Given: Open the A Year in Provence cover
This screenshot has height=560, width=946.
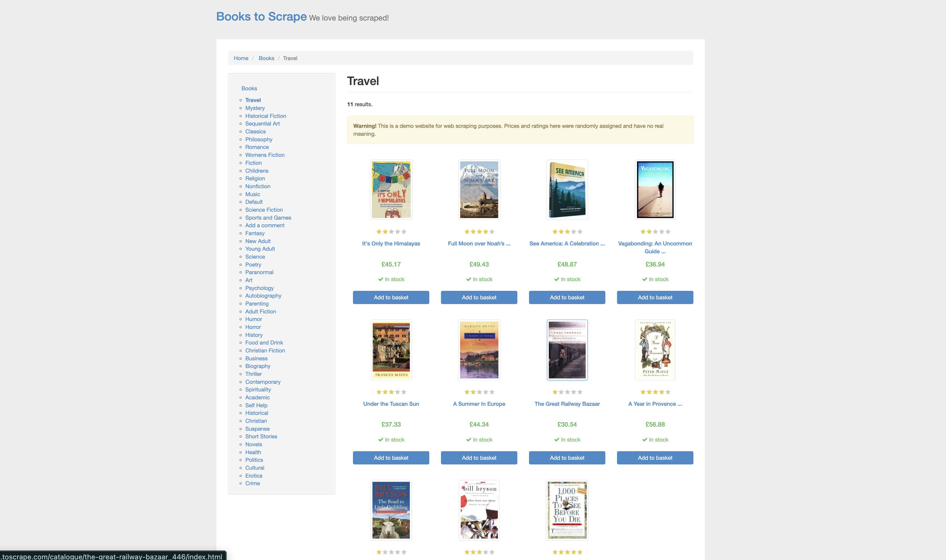Looking at the screenshot, I should (655, 350).
